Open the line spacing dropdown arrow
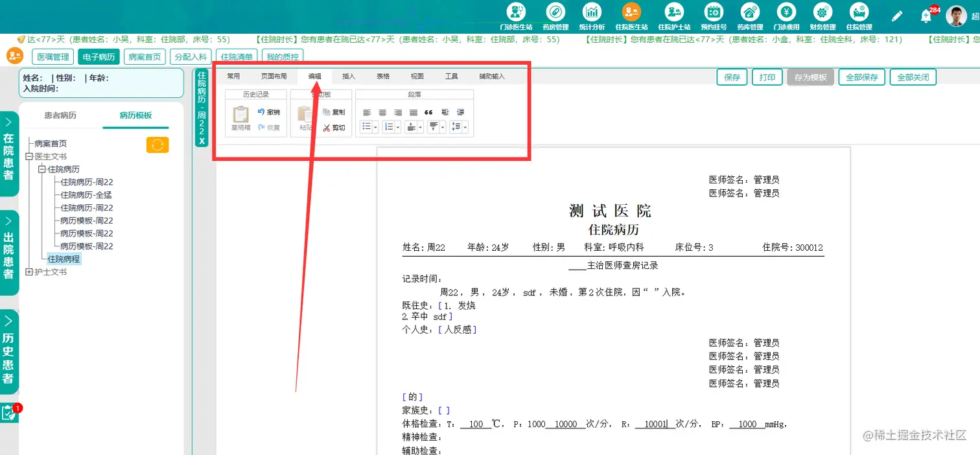Screen dimensions: 980x455 465,128
